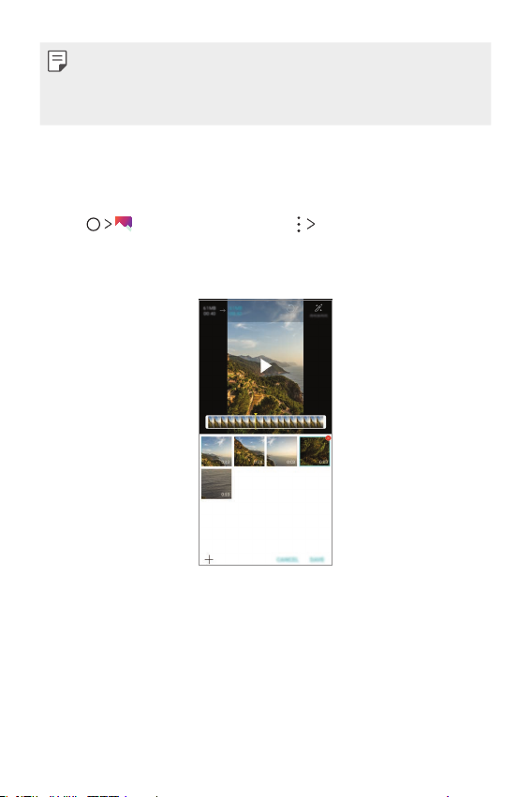Select the gray water clip thumbnail
This screenshot has height=797, width=532.
pyautogui.click(x=216, y=484)
